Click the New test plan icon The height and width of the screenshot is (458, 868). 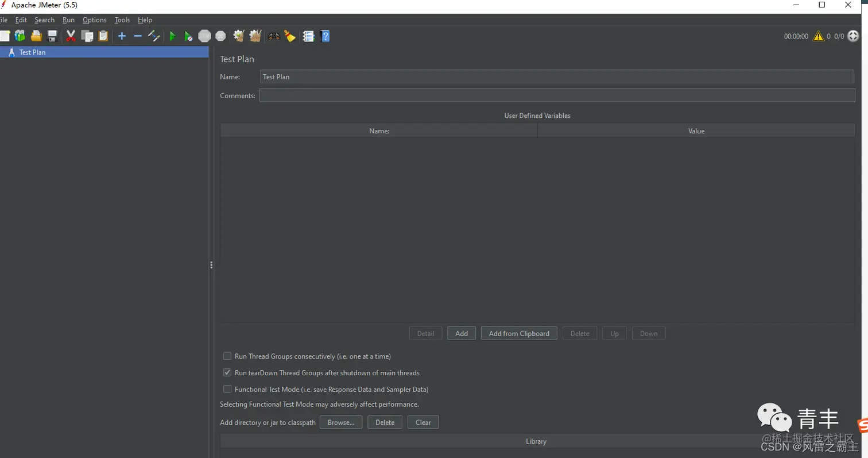tap(5, 36)
